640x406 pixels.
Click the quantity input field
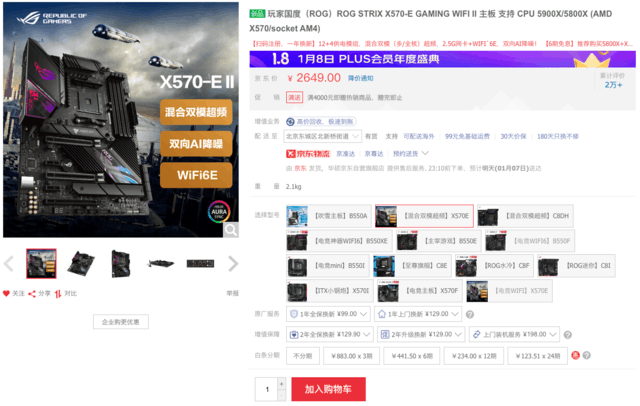[267, 389]
